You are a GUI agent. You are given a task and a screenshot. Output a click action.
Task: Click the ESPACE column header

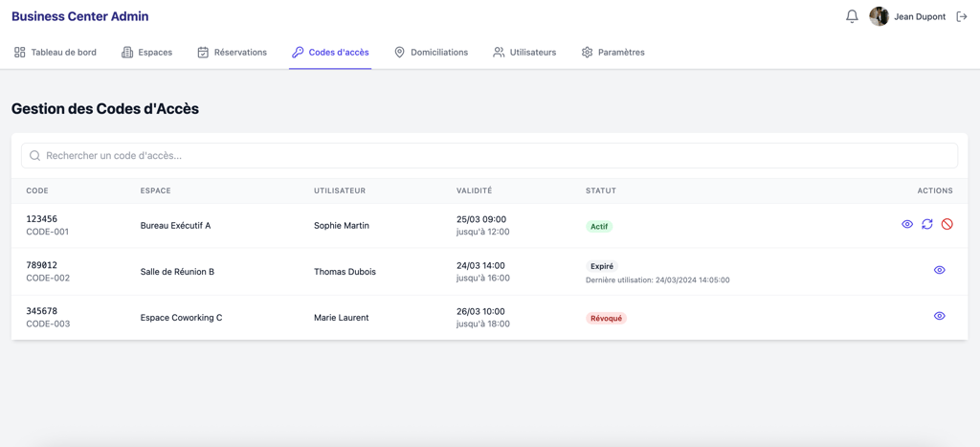coord(156,190)
